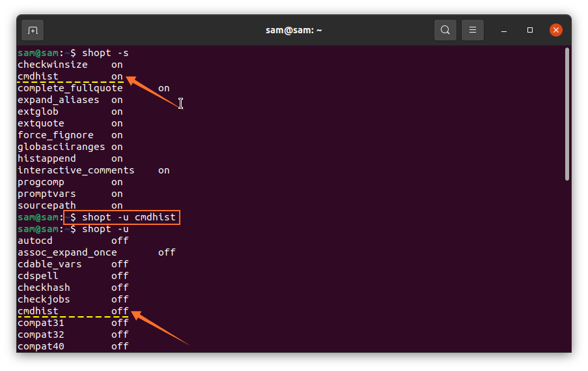Click the 'compat40' entry at the bottom
588x371 pixels.
[x=40, y=346]
